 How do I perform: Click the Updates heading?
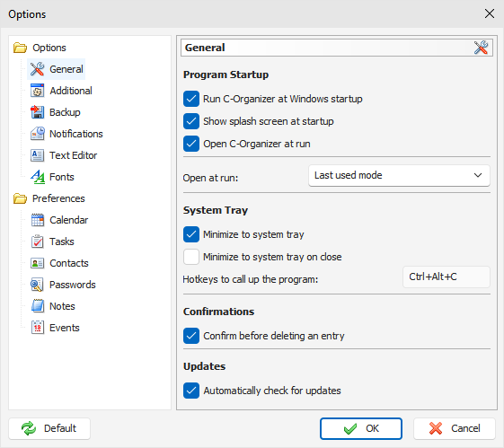[204, 366]
